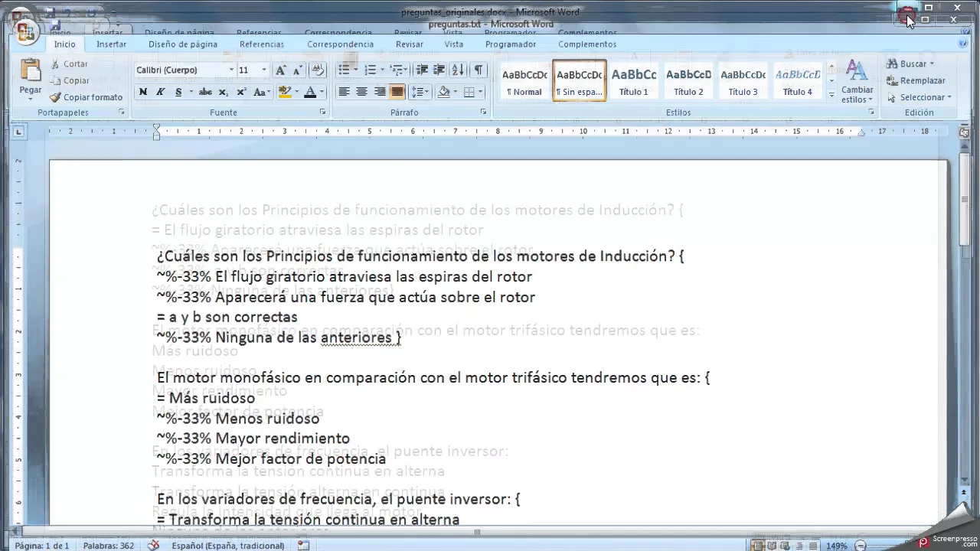The width and height of the screenshot is (980, 551).
Task: Open font color dropdown arrow
Action: tap(322, 92)
